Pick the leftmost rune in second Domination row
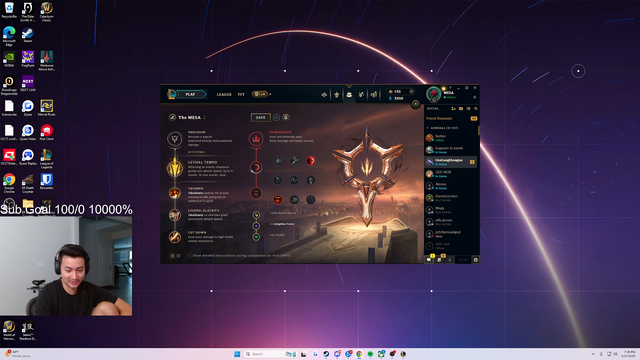Screen dimensions: 640x360 point(278,180)
